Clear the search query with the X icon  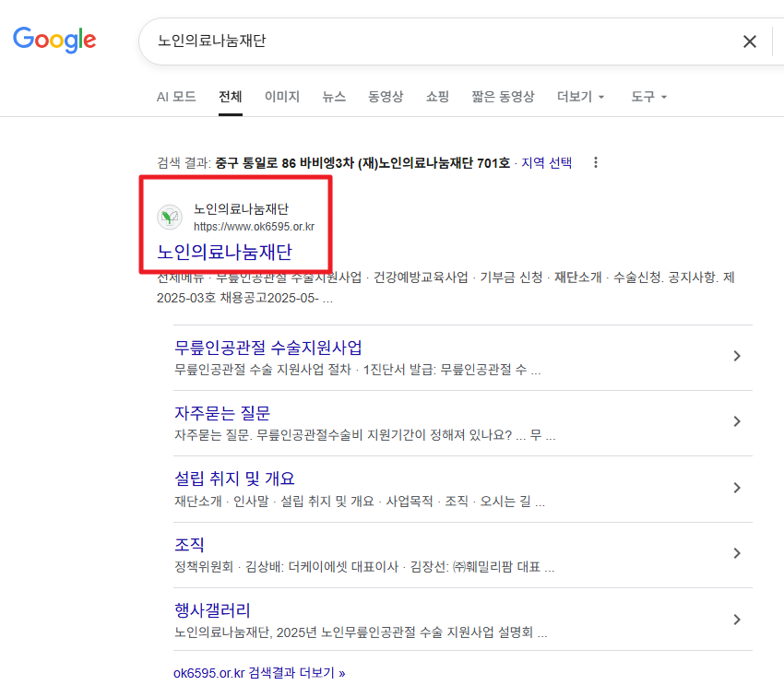coord(749,41)
